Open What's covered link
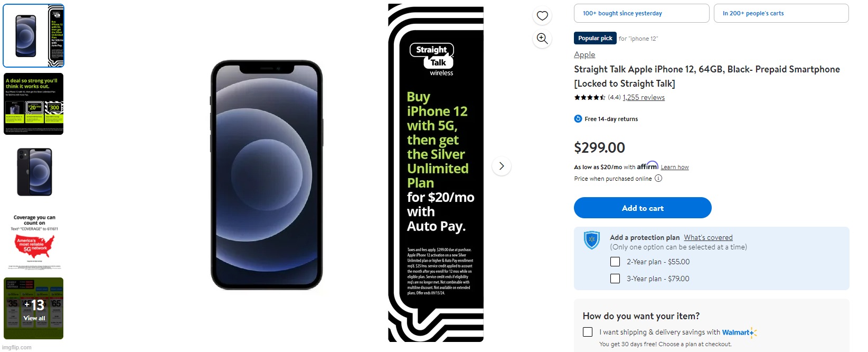This screenshot has height=352, width=868. (x=708, y=237)
